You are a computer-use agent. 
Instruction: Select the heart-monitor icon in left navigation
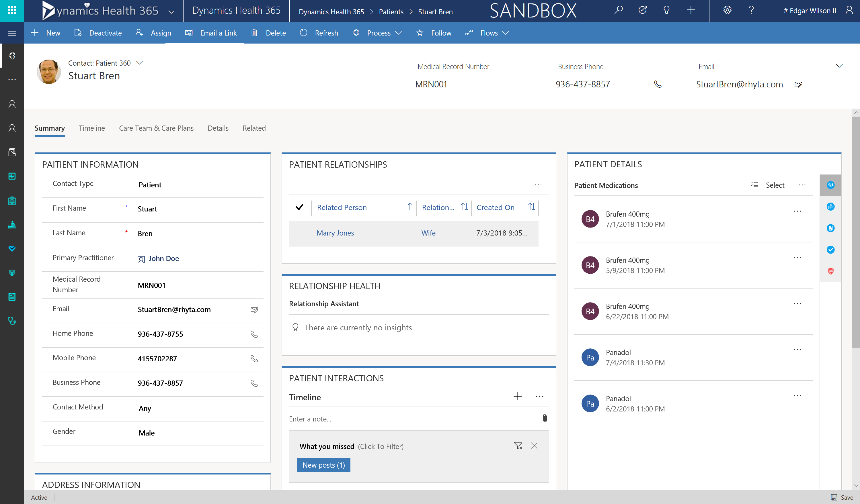(x=12, y=176)
